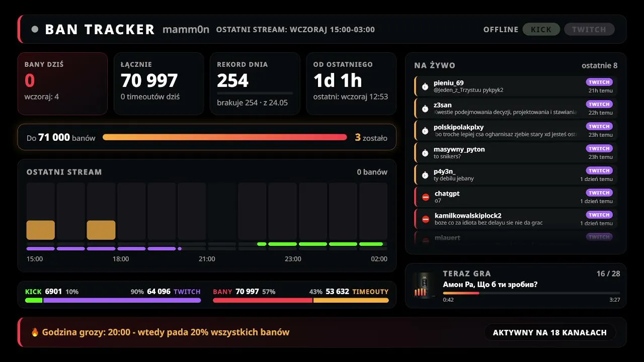Click the TWITCH badge on polskipolakplxy row
Screen dimensions: 644x362
(599, 126)
